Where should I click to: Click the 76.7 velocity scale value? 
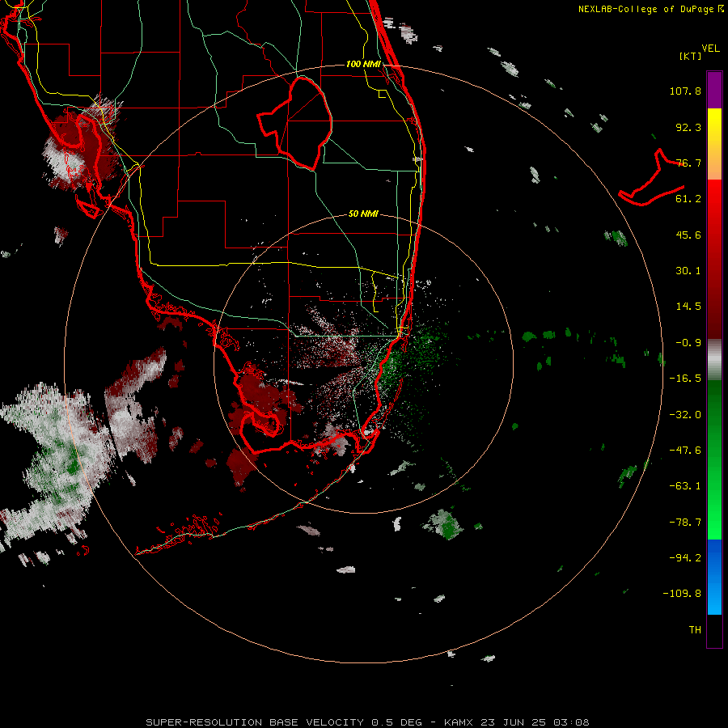[688, 163]
